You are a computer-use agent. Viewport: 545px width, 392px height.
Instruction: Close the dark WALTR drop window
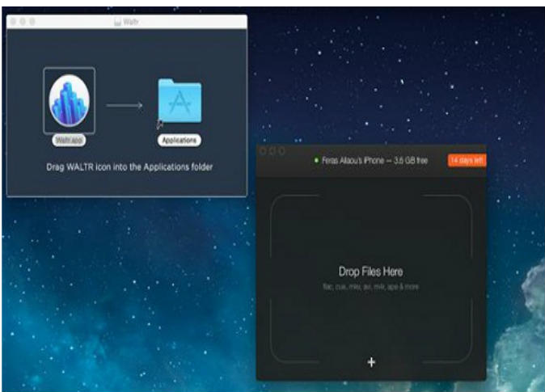coord(264,151)
